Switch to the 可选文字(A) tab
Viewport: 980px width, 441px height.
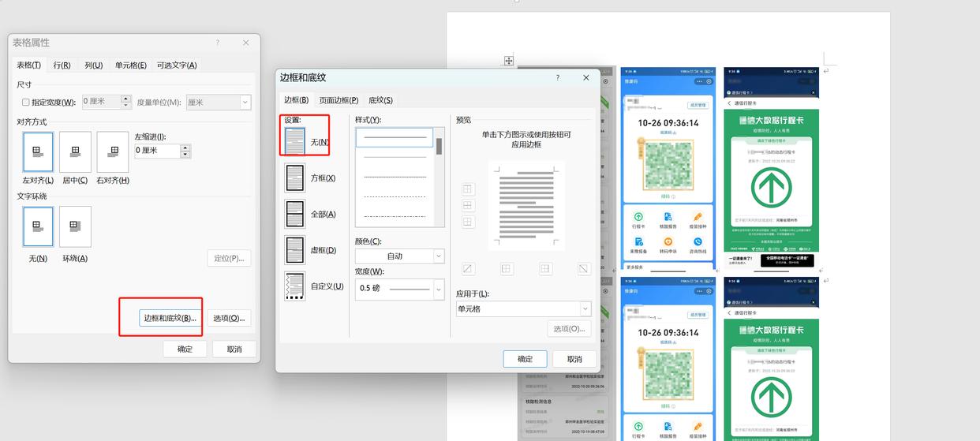tap(177, 65)
